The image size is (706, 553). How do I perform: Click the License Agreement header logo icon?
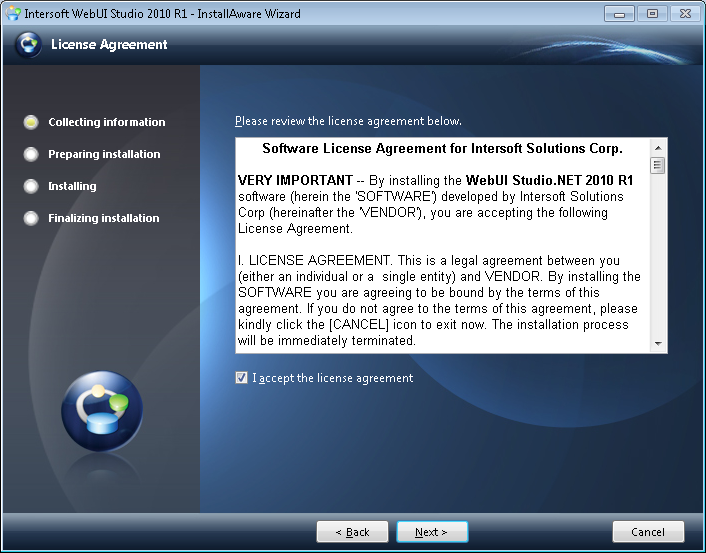29,45
